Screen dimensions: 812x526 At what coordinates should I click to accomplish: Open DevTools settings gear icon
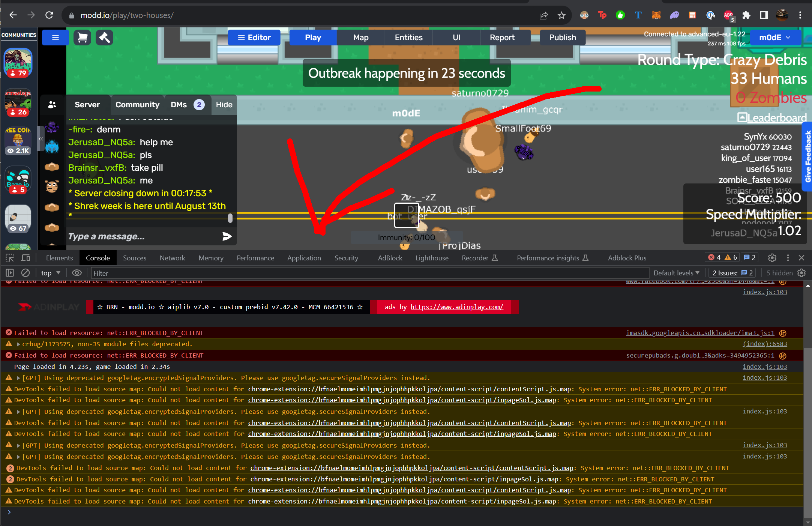click(772, 258)
